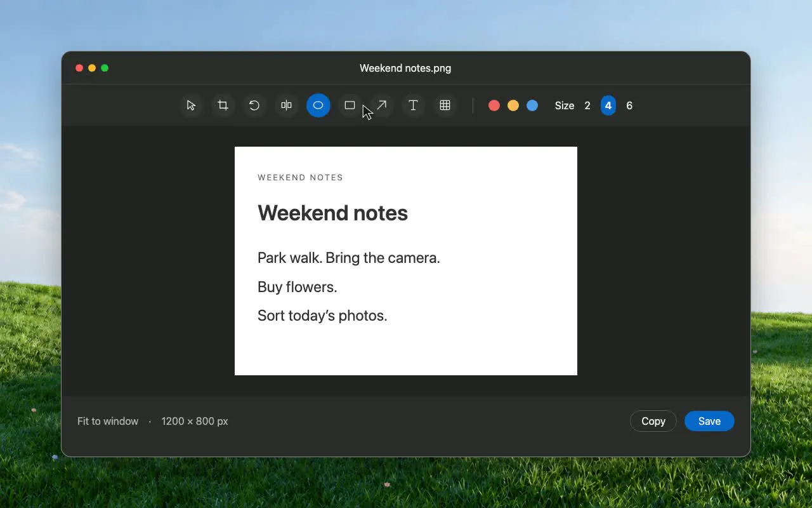Click the small 'WEEKEND NOTES' caption
The image size is (812, 508).
click(301, 178)
